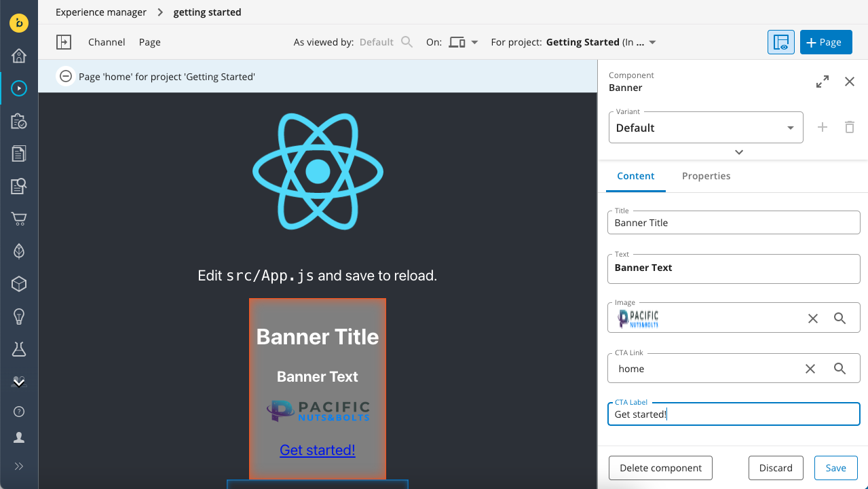Screen dimensions: 868x489
Task: Expand the variant details chevron
Action: point(739,152)
